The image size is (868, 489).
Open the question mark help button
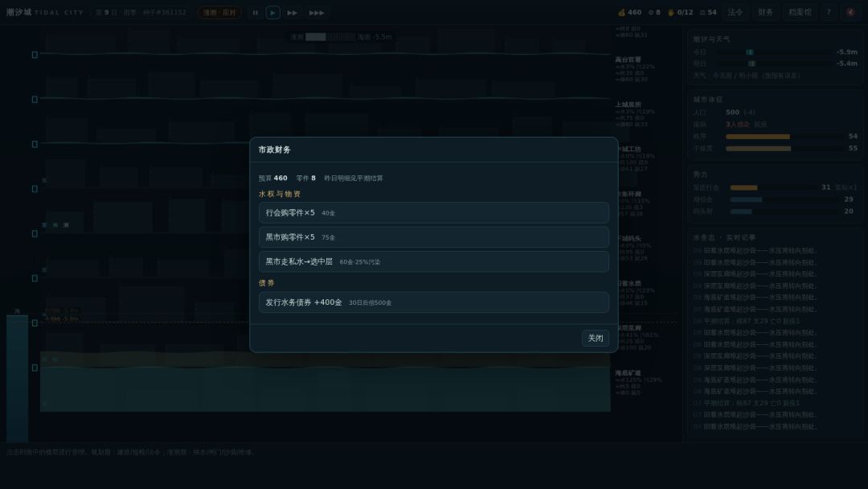829,12
